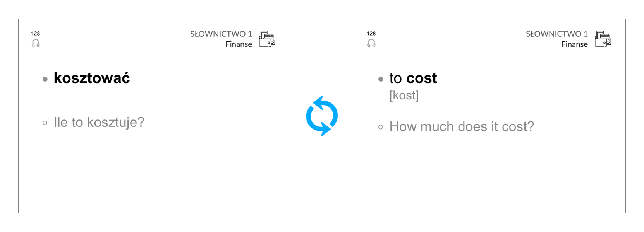This screenshot has height=232, width=644.
Task: Click SŁOWNICTWO 1 heading on right card
Action: tap(557, 34)
